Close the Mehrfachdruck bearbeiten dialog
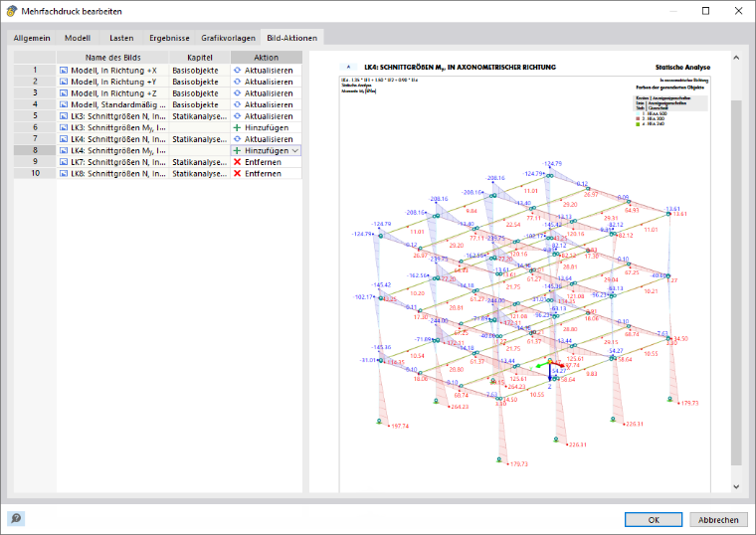Screen dimensions: 756x535 coord(739,11)
